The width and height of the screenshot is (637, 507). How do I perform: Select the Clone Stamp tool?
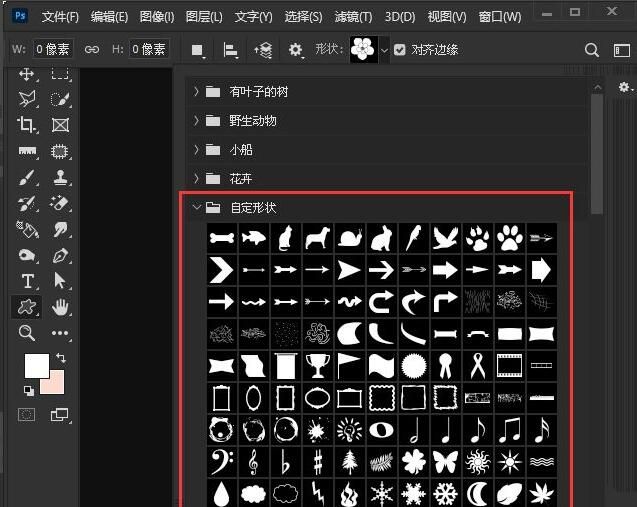point(60,177)
